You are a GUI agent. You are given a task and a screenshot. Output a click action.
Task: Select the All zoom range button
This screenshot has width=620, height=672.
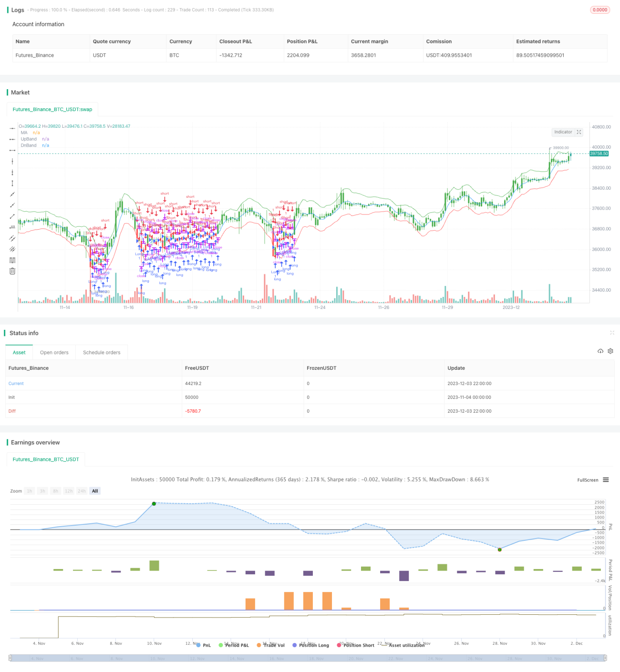pos(95,491)
